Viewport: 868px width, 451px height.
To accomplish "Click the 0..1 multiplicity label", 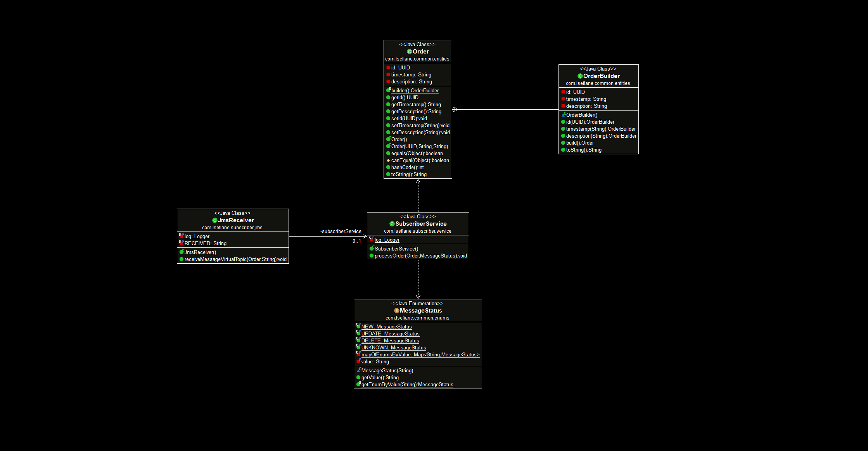I will tap(356, 241).
